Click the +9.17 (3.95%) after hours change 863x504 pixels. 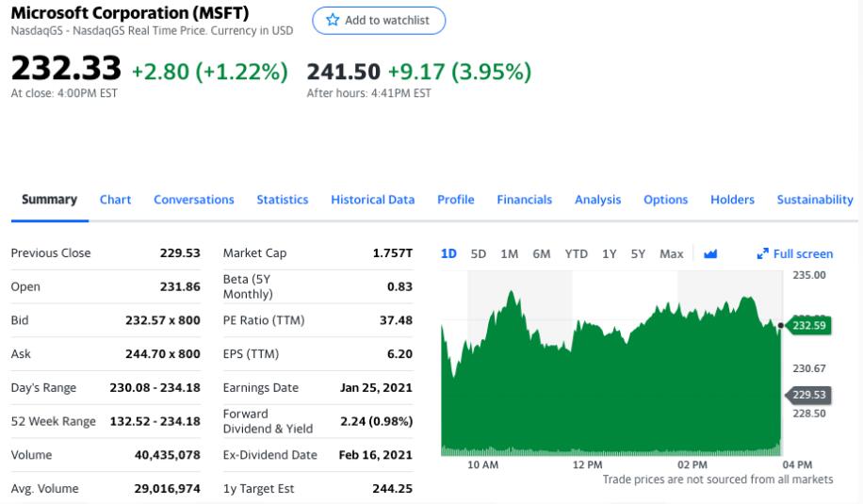pyautogui.click(x=460, y=72)
